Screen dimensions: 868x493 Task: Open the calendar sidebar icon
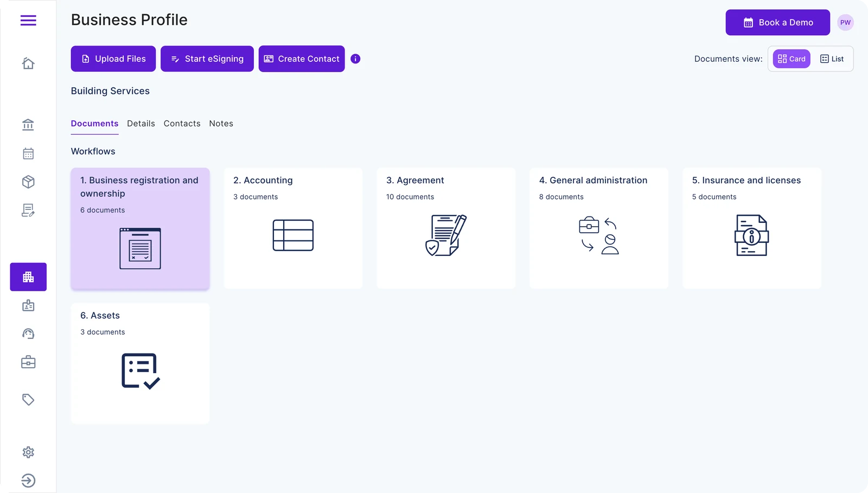(x=28, y=153)
